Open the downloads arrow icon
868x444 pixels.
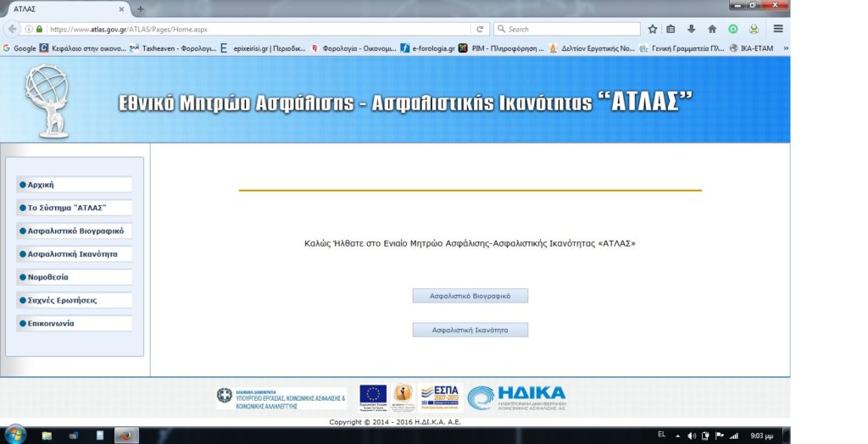tap(692, 29)
